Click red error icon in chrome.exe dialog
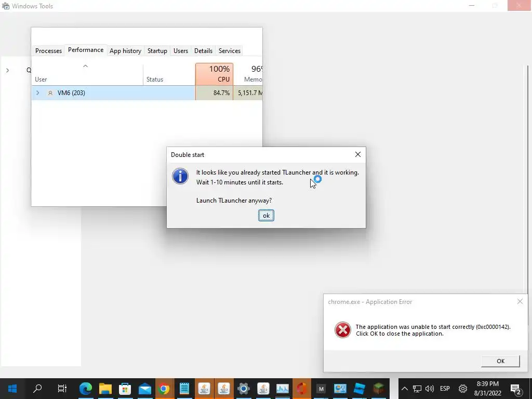The width and height of the screenshot is (532, 399). pyautogui.click(x=343, y=330)
